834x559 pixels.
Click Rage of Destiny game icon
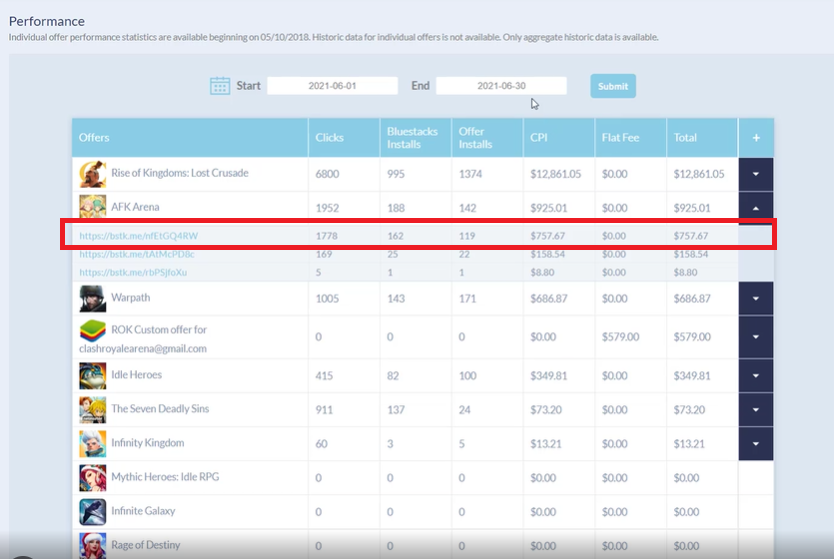click(93, 546)
